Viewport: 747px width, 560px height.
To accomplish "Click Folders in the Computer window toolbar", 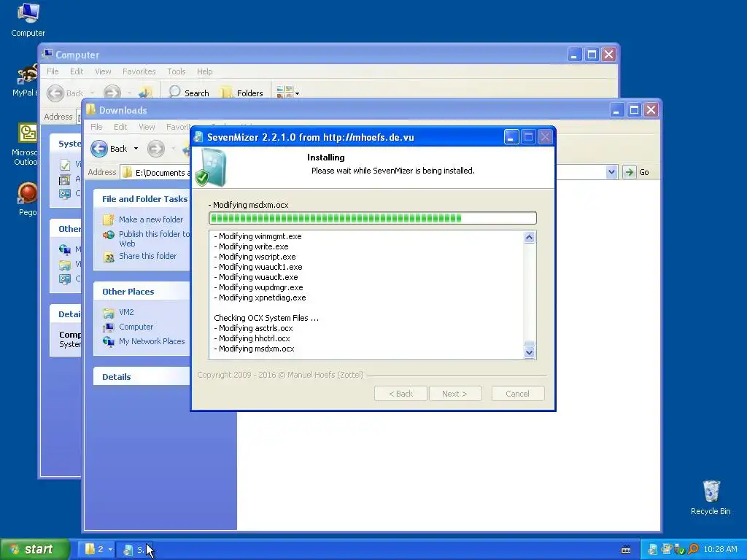I will [x=242, y=93].
